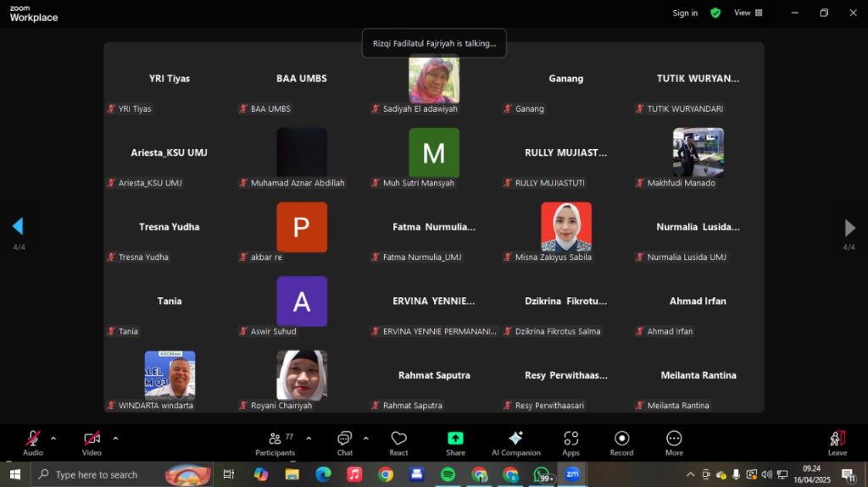Open the View layout menu
Screen dimensions: 868x487
[748, 13]
